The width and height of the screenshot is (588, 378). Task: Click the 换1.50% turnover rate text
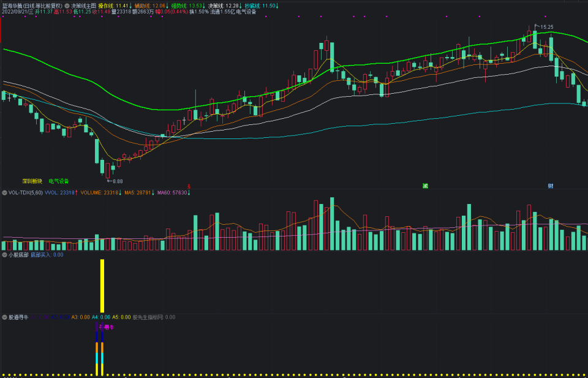(198, 12)
